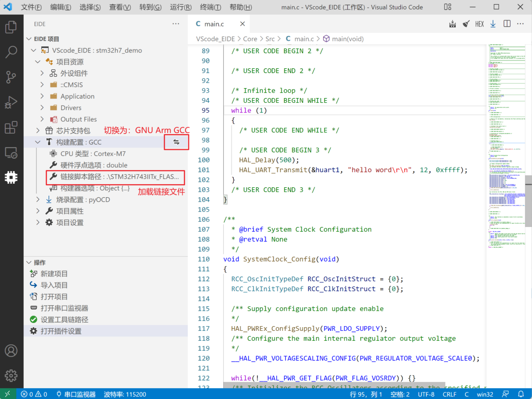Screen dimensions: 532x399
Task: Open EIDE panel More Actions ellipsis
Action: click(176, 24)
